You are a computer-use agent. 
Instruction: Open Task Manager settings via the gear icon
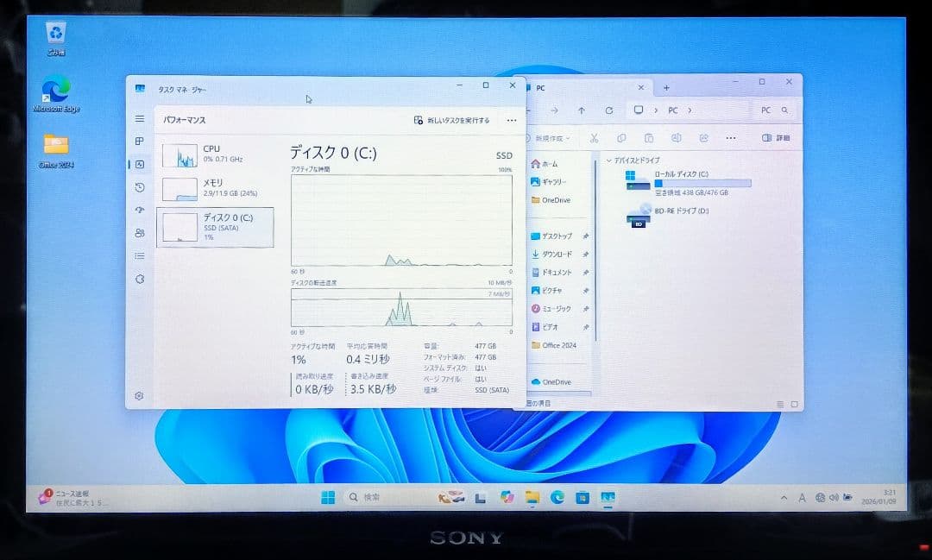[139, 395]
